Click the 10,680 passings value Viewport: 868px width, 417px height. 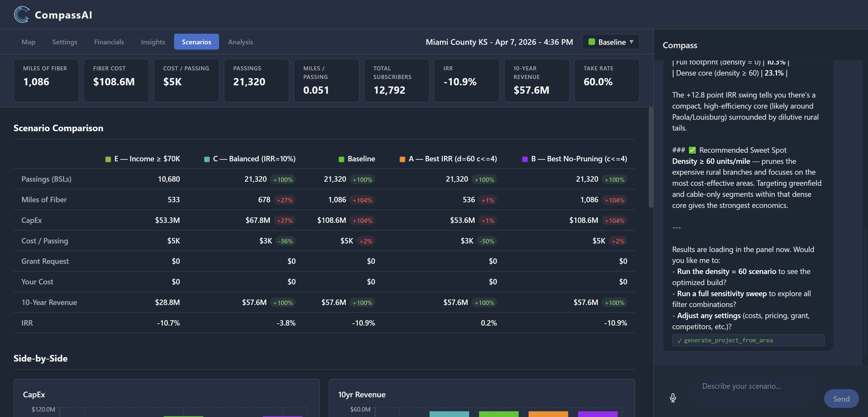pyautogui.click(x=169, y=179)
